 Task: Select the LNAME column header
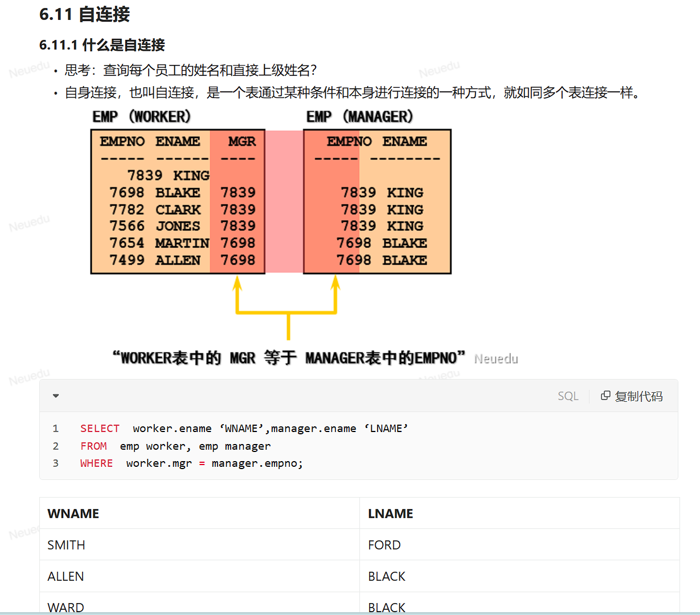(x=390, y=514)
